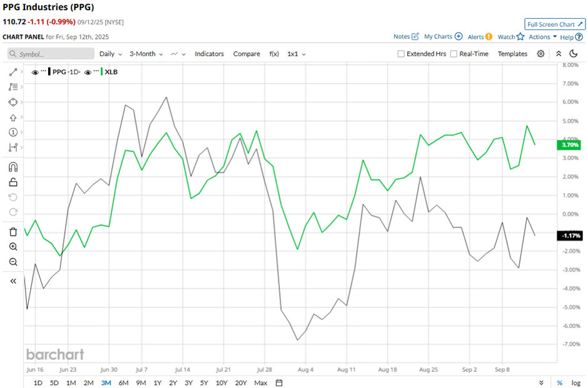
Task: Toggle the magnet snap mode
Action: pyautogui.click(x=13, y=167)
